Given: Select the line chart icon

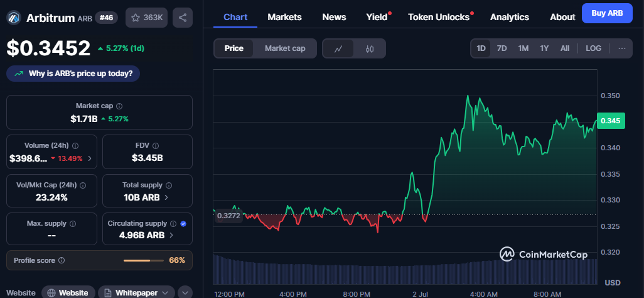Looking at the screenshot, I should [x=338, y=48].
